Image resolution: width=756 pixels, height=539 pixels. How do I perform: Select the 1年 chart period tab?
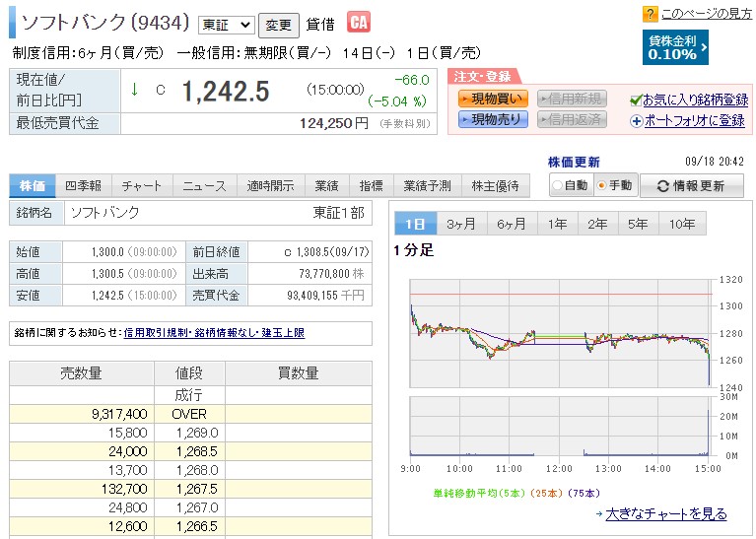[x=557, y=224]
